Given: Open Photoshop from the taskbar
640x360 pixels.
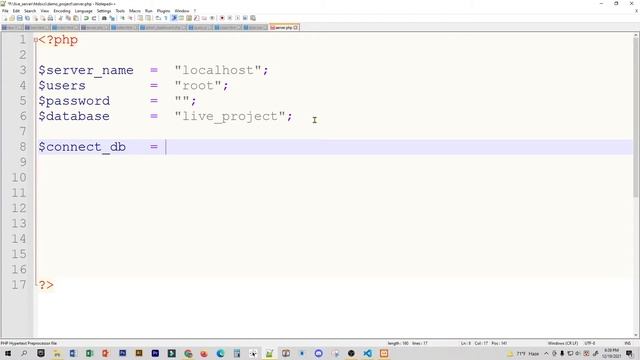Looking at the screenshot, I should coord(122,353).
